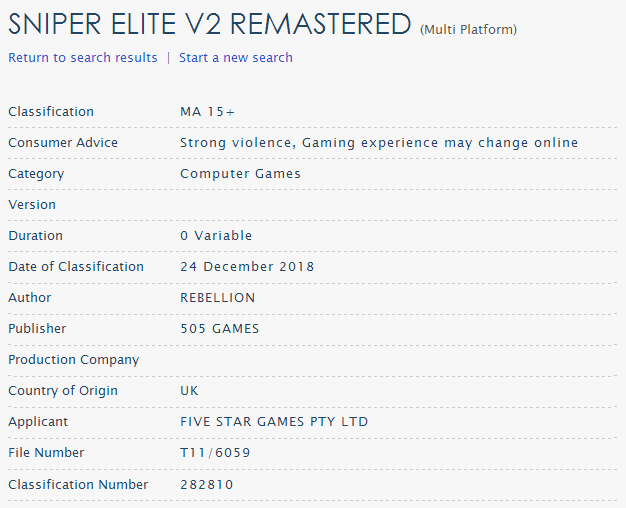Image resolution: width=626 pixels, height=508 pixels.
Task: Click the Author value REBELLION
Action: coord(217,298)
